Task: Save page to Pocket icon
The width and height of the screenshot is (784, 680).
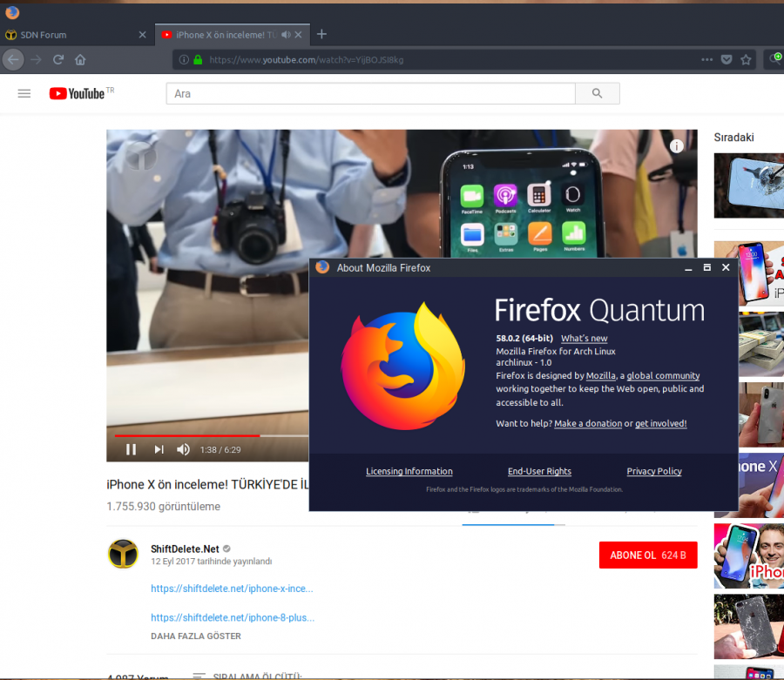Action: coord(727,60)
